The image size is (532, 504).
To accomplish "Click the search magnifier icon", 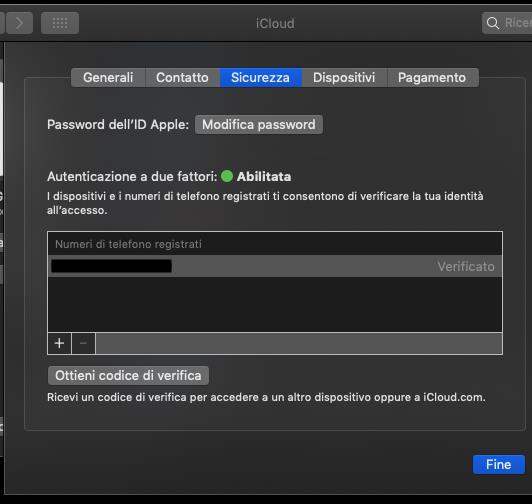I will tap(492, 23).
